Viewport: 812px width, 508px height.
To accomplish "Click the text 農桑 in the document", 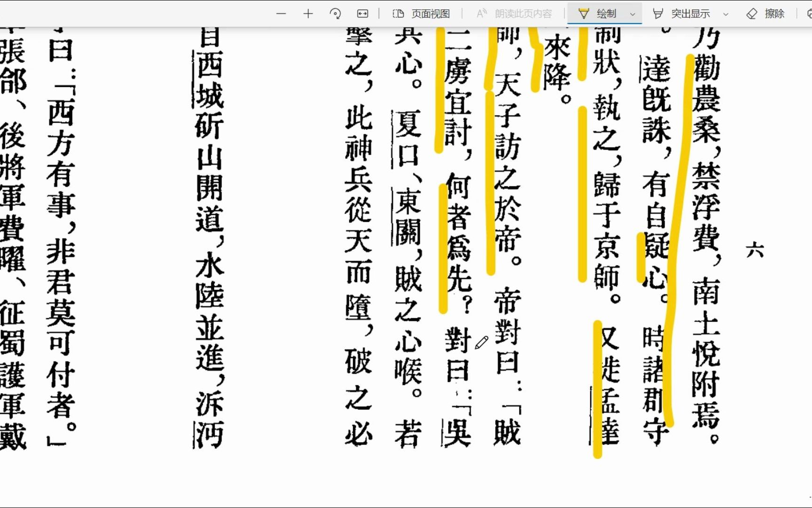I will click(x=706, y=113).
